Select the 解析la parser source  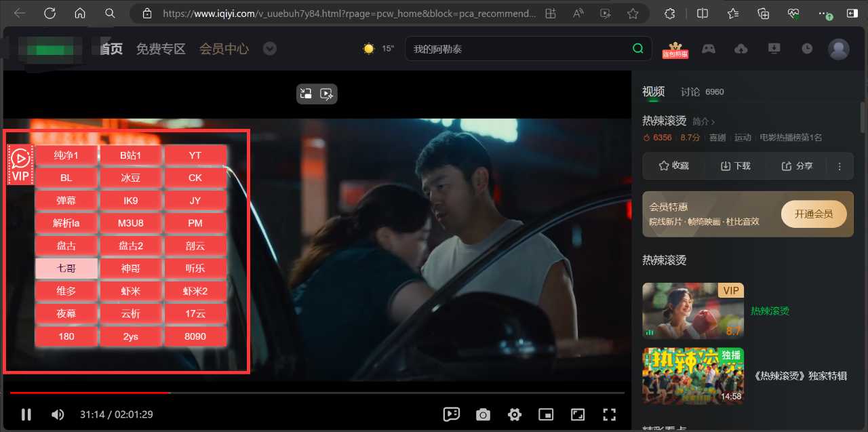(x=66, y=223)
